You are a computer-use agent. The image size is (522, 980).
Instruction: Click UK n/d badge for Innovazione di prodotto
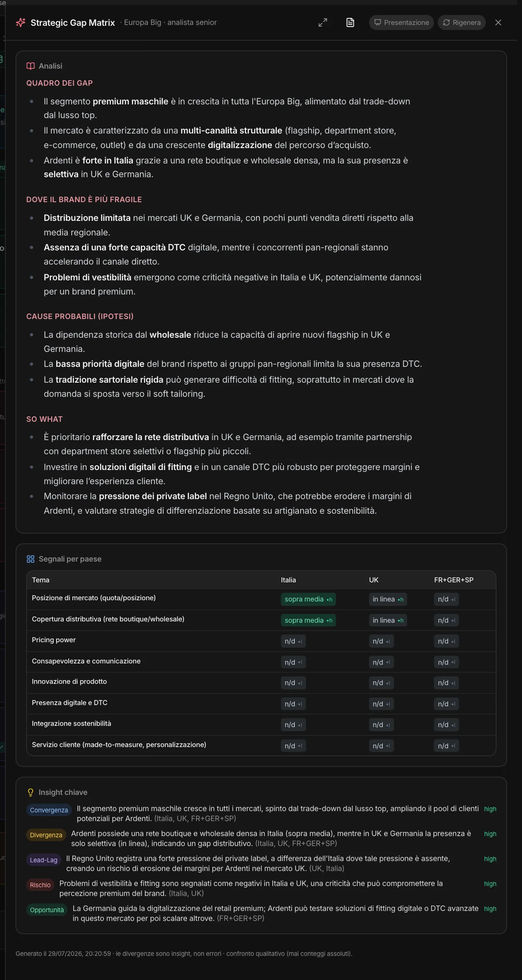[381, 683]
